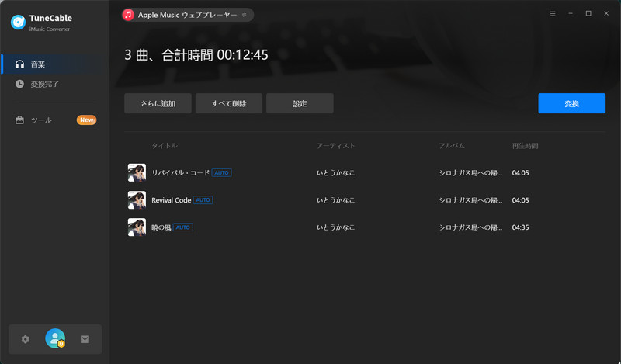This screenshot has height=364, width=621.
Task: Maximize the TuneCable window
Action: [x=588, y=13]
